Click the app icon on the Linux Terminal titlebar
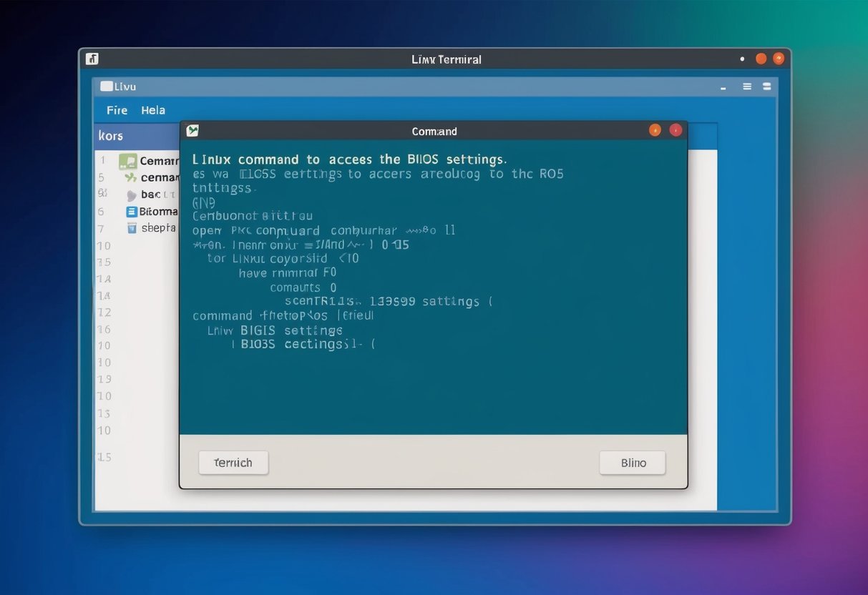 click(92, 59)
